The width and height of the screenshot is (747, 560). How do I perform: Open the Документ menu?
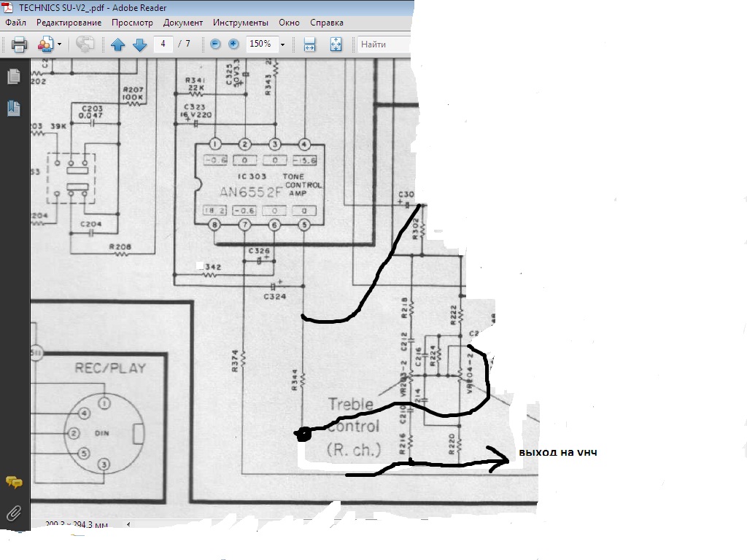pos(183,23)
